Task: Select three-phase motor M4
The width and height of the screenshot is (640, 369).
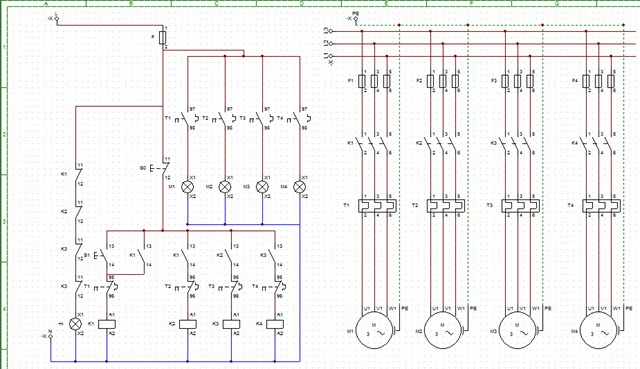Action: (598, 330)
